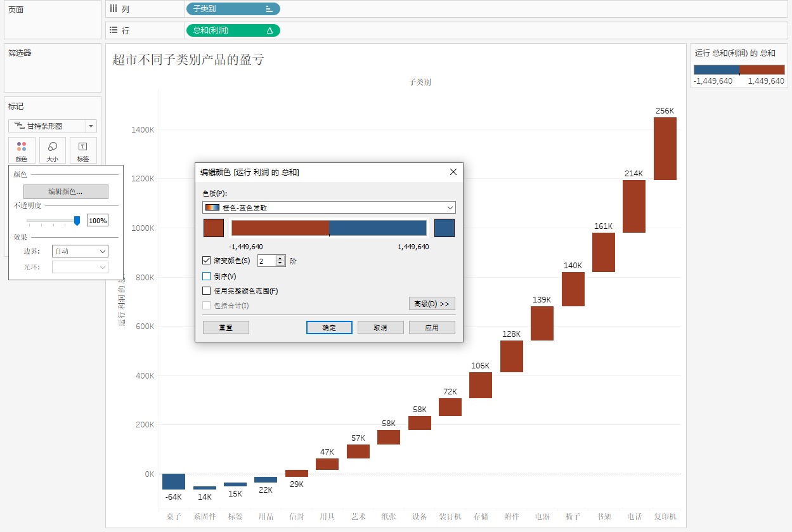Screen dimensions: 792x532
Task: Click the 用具 bar labeled 47K
Action: 327,464
